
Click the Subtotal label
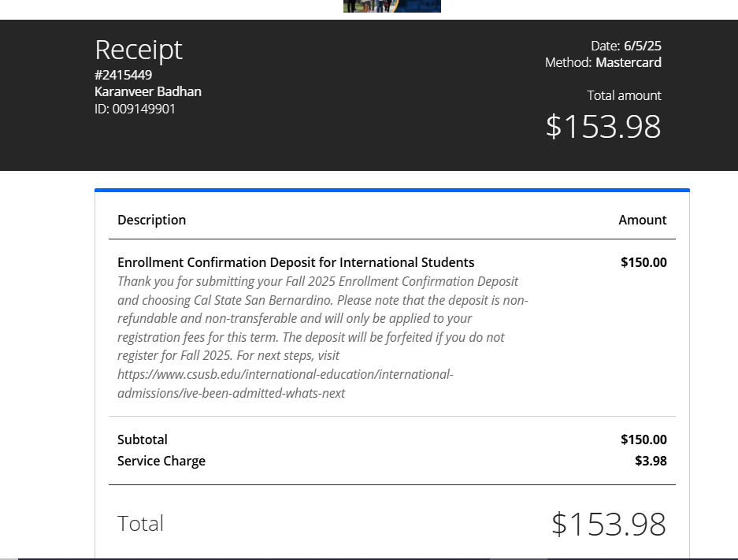tap(143, 439)
